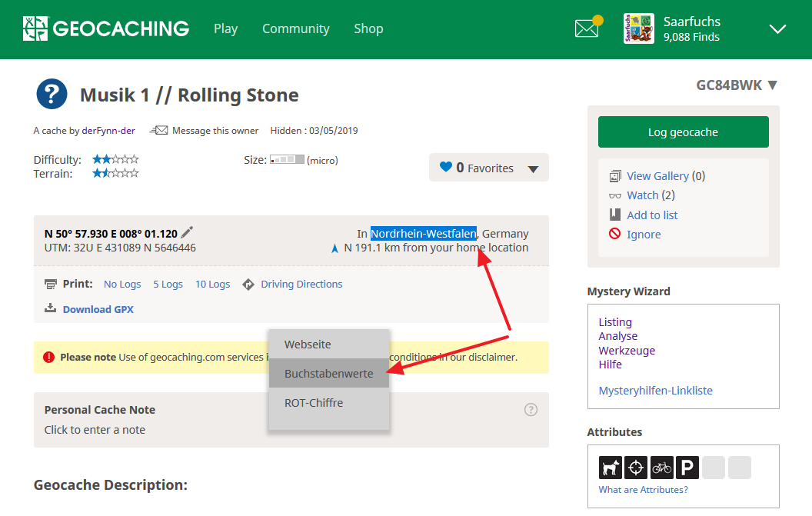The image size is (812, 516).
Task: Click the Add to list bookmark icon
Action: pos(614,215)
